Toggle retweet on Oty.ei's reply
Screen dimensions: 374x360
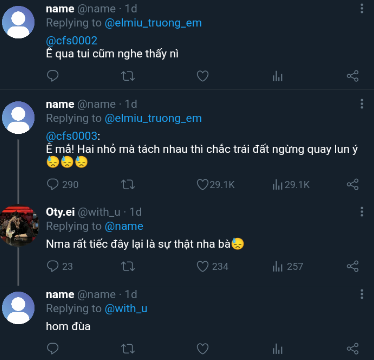click(128, 266)
